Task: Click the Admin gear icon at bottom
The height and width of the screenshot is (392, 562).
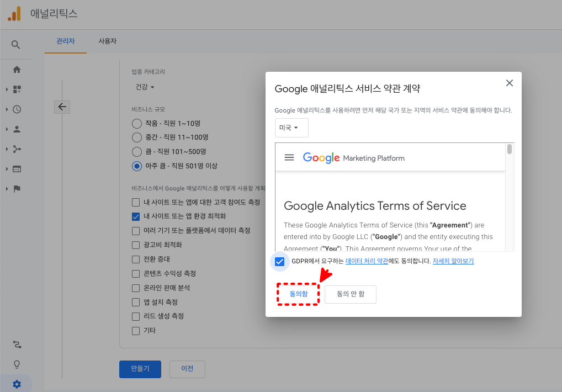Action: point(17,384)
